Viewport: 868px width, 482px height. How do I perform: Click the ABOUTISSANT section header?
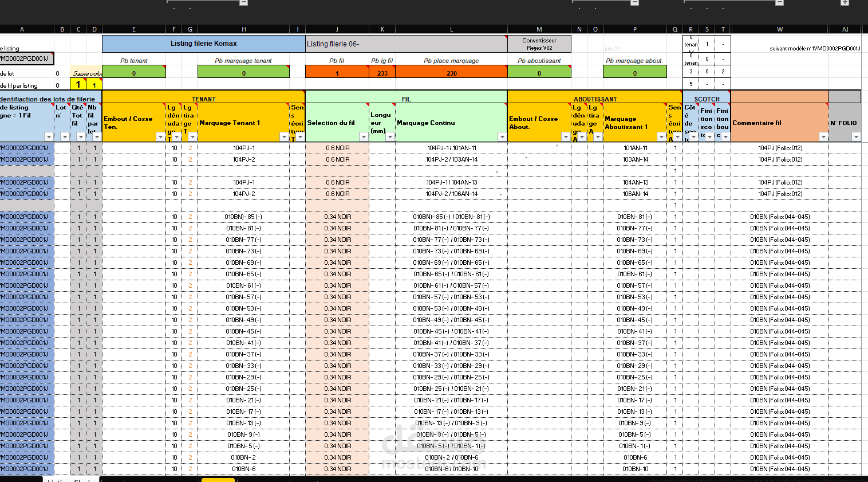595,97
